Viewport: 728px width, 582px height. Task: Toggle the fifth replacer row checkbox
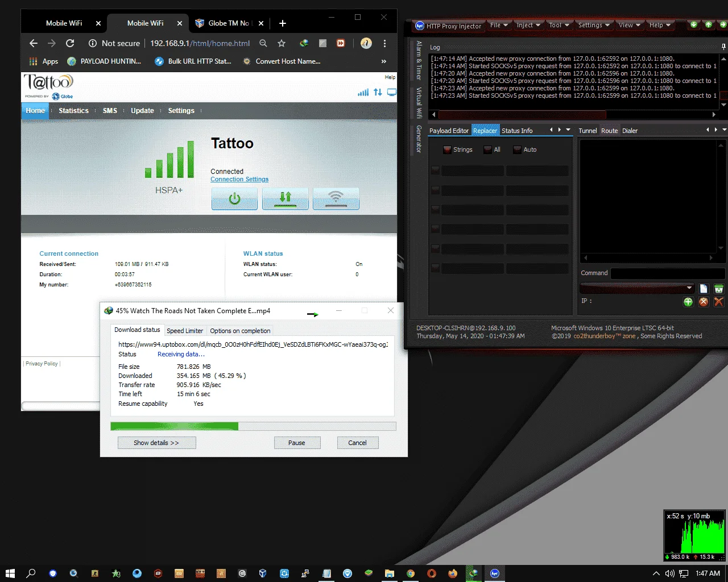coord(435,249)
